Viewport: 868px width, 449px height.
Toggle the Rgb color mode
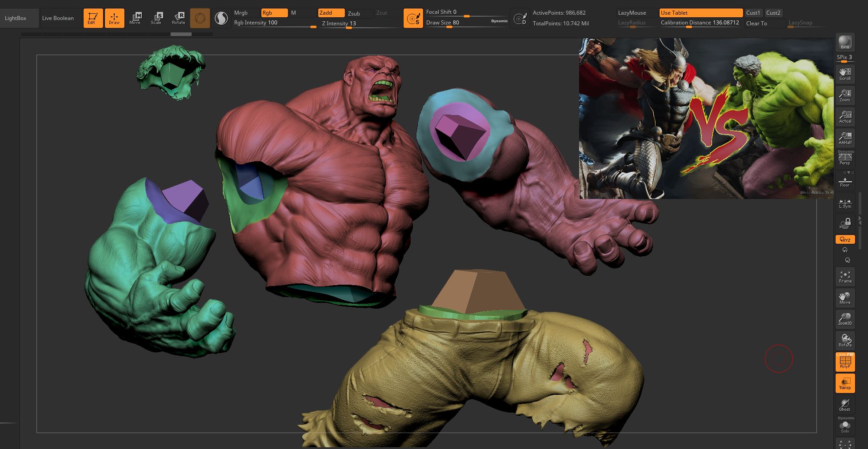point(274,13)
